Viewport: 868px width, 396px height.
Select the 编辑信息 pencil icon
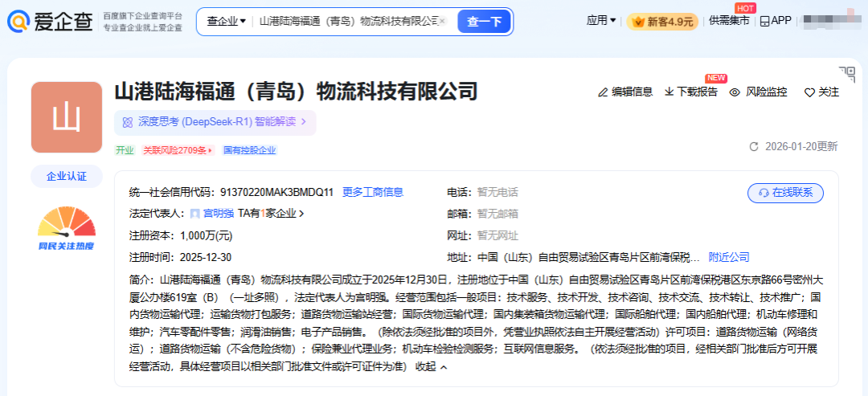click(x=603, y=92)
